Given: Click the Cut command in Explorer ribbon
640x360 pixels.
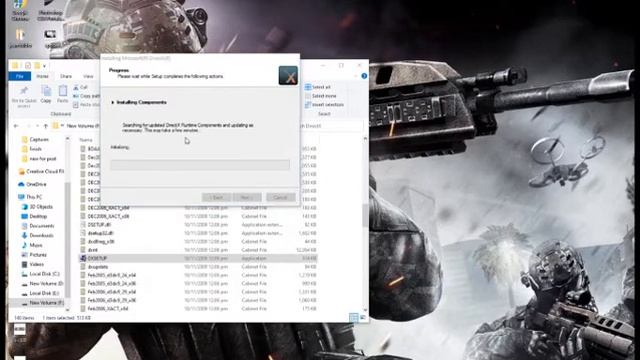Looking at the screenshot, I should 80,87.
